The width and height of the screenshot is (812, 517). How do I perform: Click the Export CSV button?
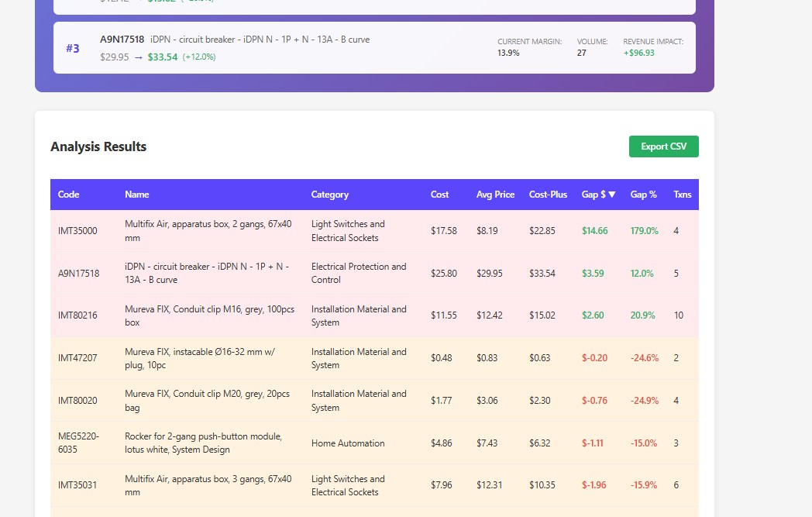(x=663, y=146)
